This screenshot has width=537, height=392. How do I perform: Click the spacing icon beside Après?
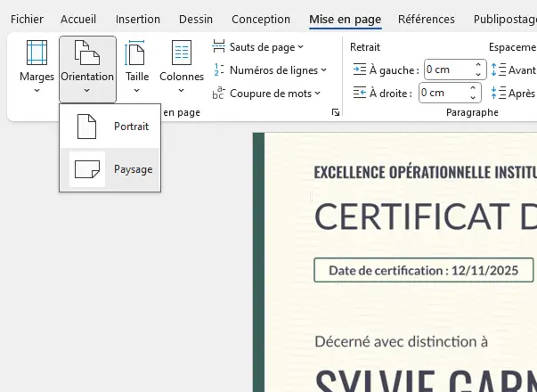pos(499,94)
